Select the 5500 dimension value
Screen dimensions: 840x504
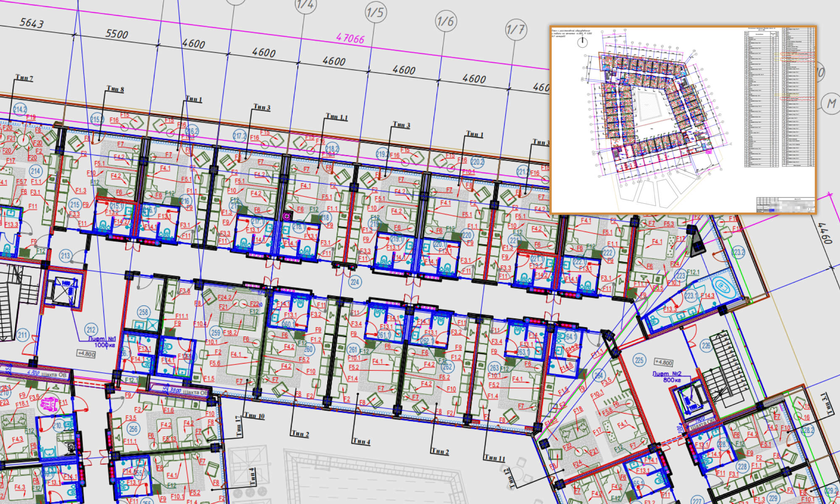(117, 34)
